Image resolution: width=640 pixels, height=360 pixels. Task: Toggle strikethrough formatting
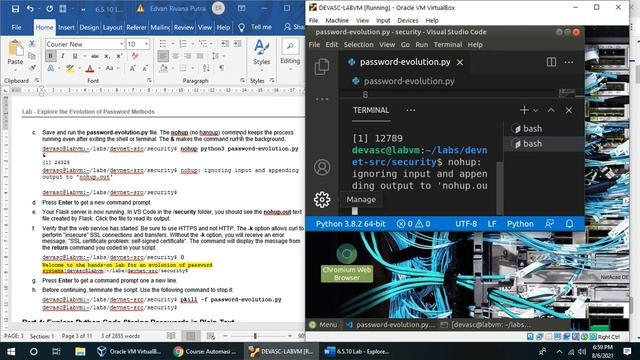click(x=95, y=56)
